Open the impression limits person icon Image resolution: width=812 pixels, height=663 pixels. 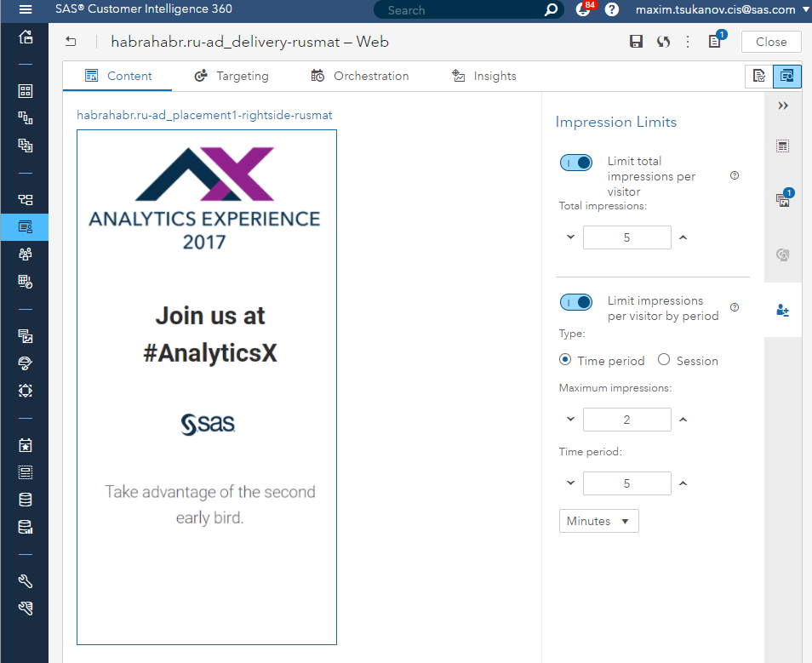click(782, 311)
